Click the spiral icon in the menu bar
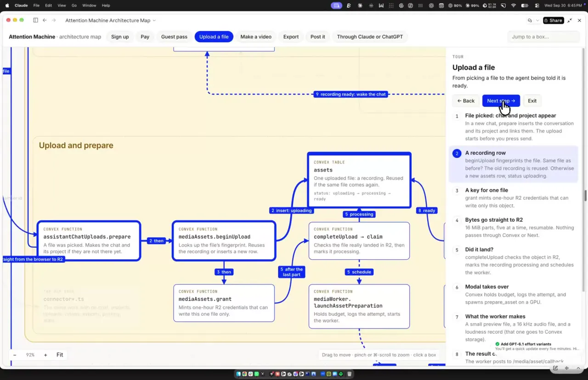588x380 pixels. [401, 6]
